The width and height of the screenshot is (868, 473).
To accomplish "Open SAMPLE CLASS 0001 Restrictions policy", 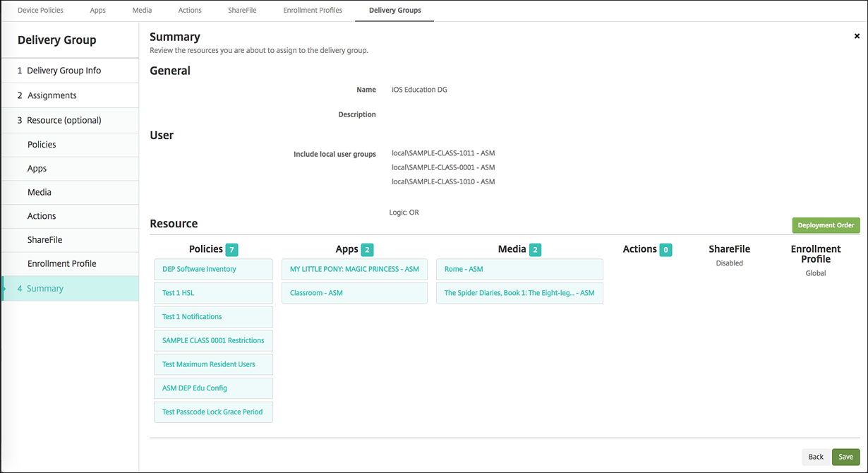I will [x=213, y=340].
